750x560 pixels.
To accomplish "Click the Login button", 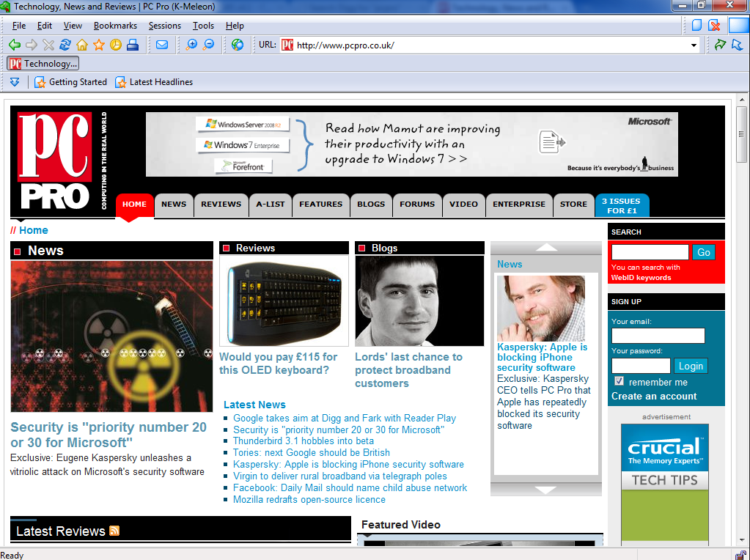I will point(691,366).
